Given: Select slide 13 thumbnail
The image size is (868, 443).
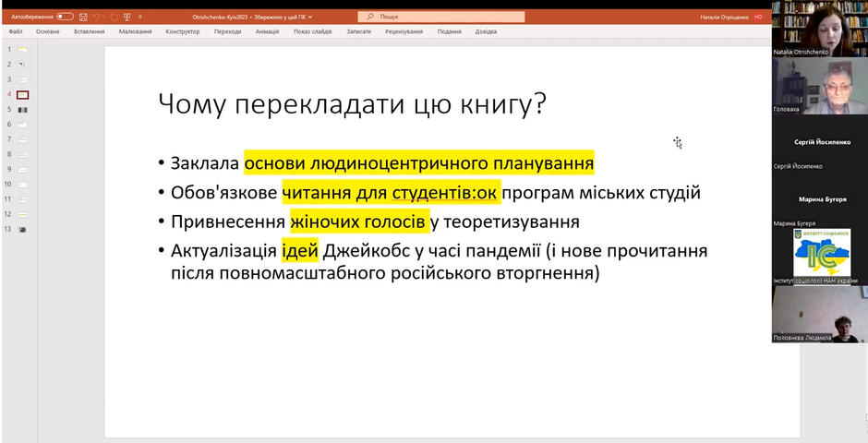Looking at the screenshot, I should point(23,229).
